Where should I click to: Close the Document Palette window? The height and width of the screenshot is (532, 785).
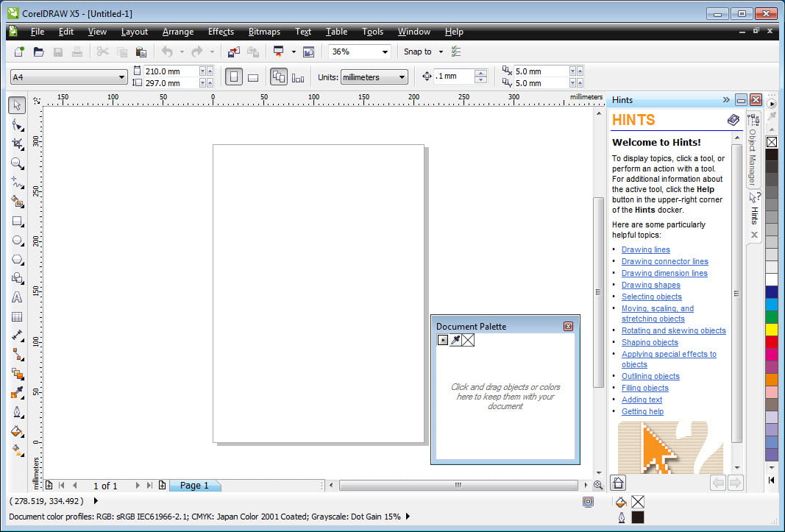click(x=568, y=327)
